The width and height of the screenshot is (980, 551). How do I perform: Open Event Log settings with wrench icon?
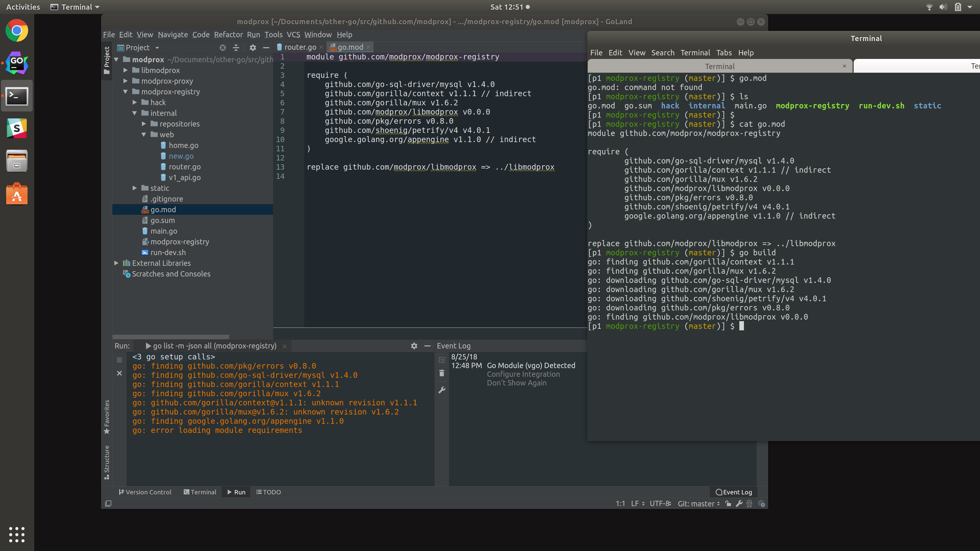[442, 390]
